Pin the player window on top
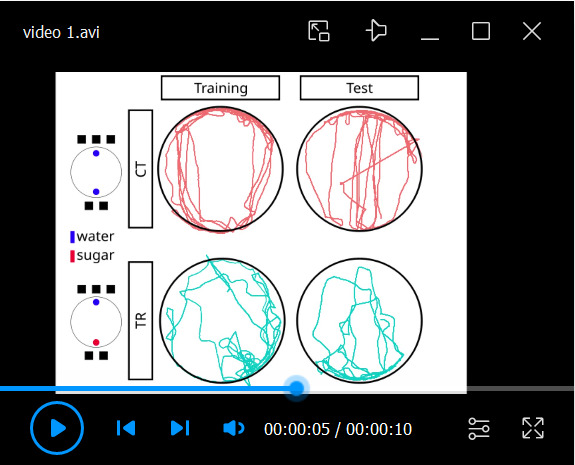Screen dimensions: 575x465 376,30
